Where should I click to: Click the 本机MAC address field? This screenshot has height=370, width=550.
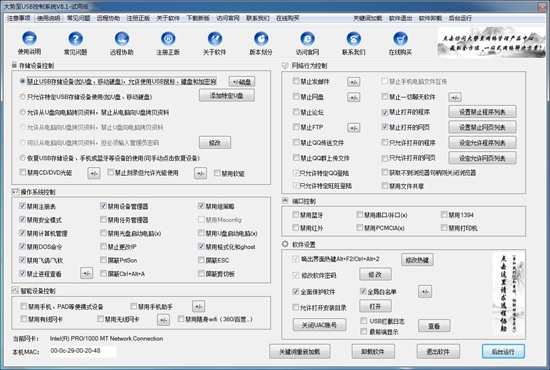pos(83,351)
